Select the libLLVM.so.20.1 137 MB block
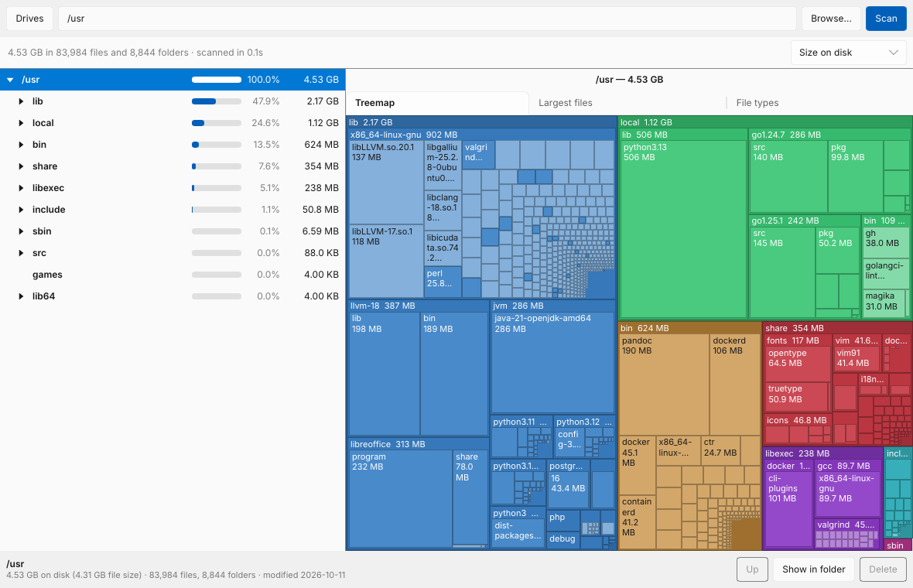The height and width of the screenshot is (588, 913). (386, 182)
